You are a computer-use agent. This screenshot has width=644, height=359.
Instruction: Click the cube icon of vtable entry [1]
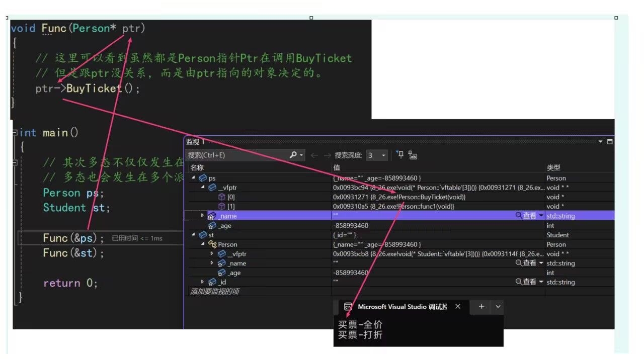(221, 207)
